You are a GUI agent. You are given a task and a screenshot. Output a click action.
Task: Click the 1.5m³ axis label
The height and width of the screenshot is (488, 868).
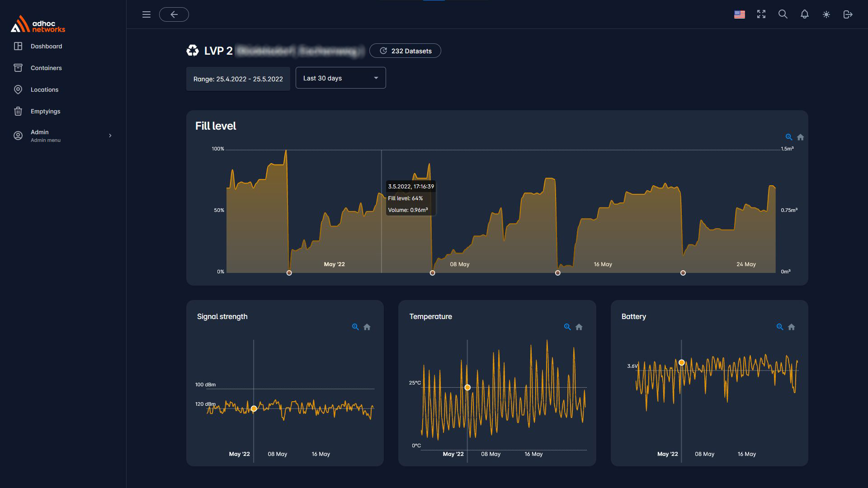pos(787,149)
